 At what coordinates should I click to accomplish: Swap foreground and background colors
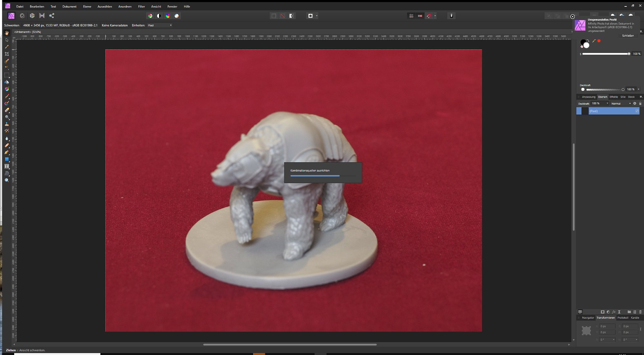tap(588, 41)
